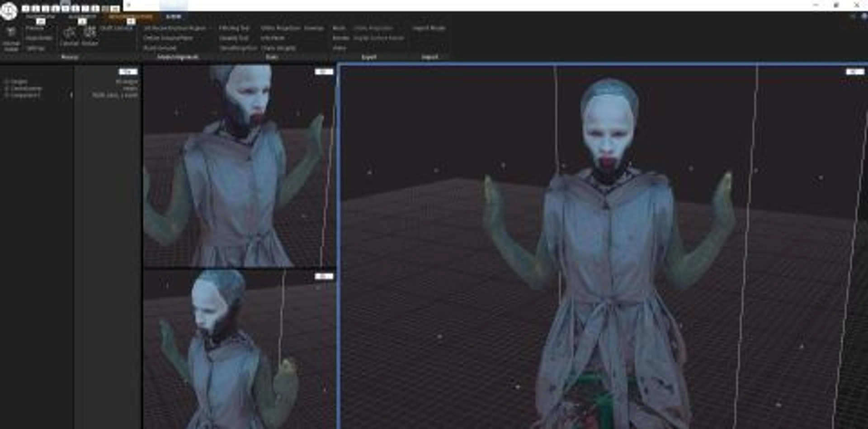Viewport: 868px width, 429px height.
Task: Open the Scene ribbon tab
Action: 174,17
